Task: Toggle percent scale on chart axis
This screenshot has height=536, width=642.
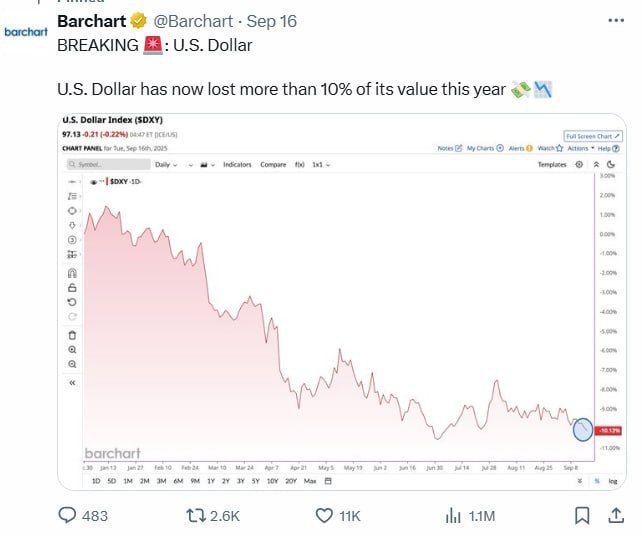Action: pyautogui.click(x=597, y=481)
